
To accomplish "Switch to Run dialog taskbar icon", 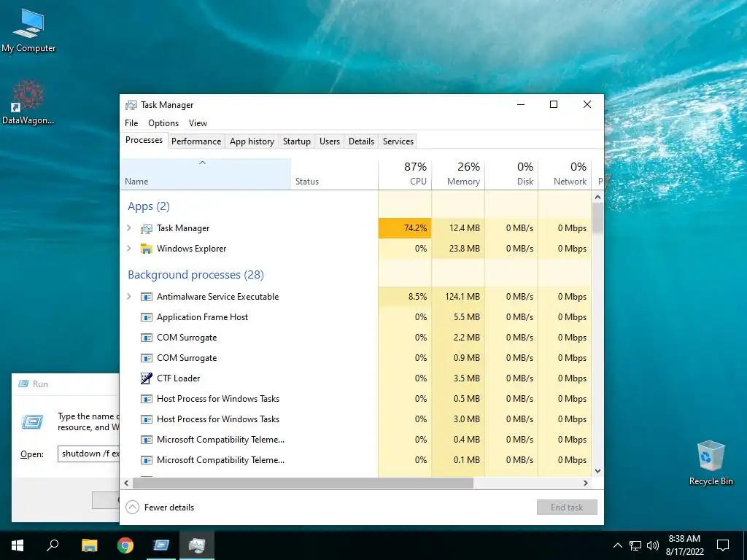I will click(x=161, y=545).
